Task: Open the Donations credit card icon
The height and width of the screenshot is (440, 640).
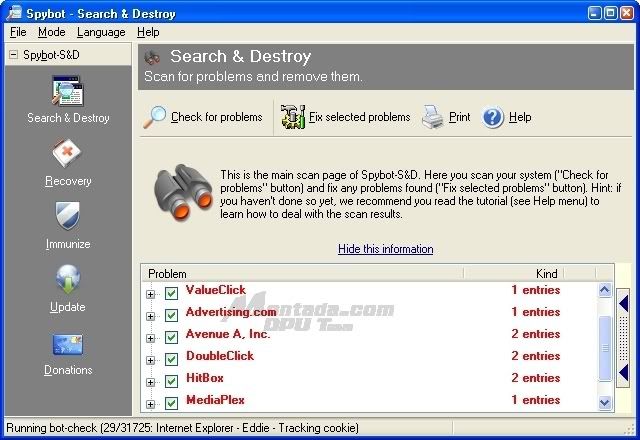Action: tap(68, 344)
